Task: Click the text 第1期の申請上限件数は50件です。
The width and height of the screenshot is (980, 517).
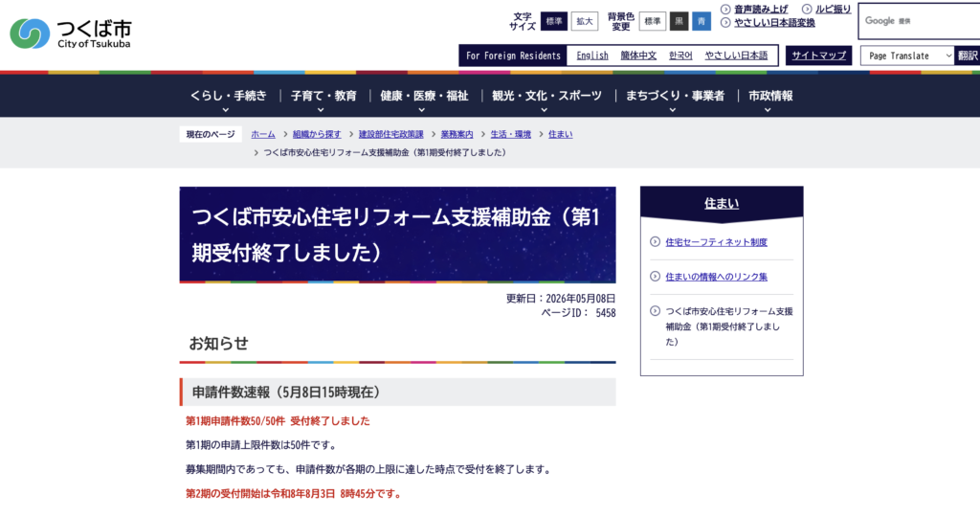Action: tap(262, 445)
